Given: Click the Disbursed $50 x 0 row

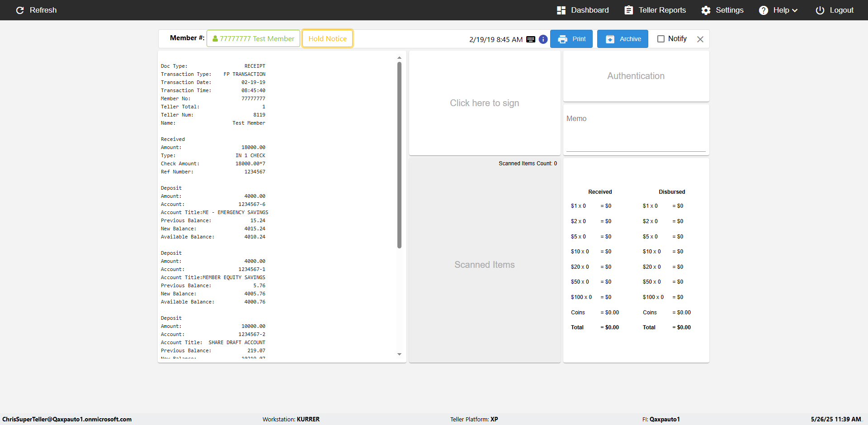Looking at the screenshot, I should coord(663,282).
